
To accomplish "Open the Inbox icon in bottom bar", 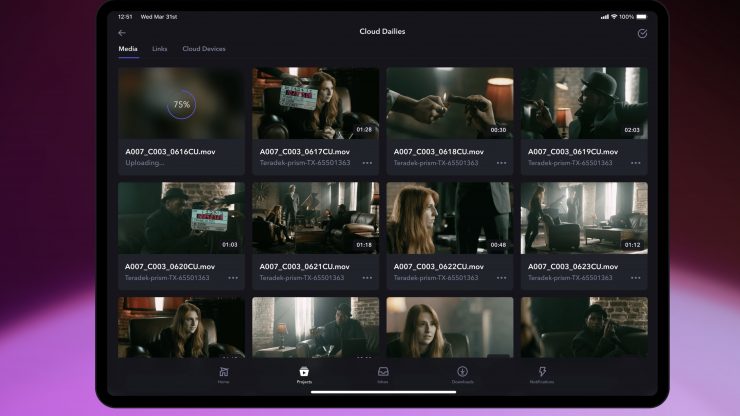I will (x=383, y=373).
